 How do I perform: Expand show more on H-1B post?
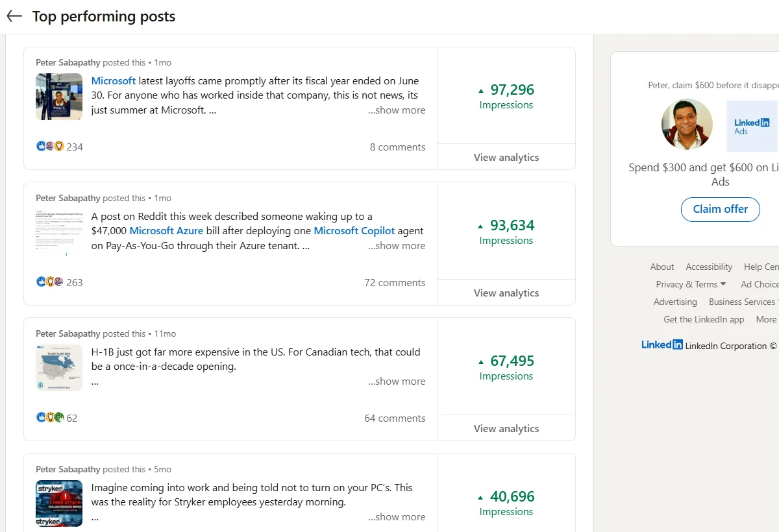(x=397, y=381)
